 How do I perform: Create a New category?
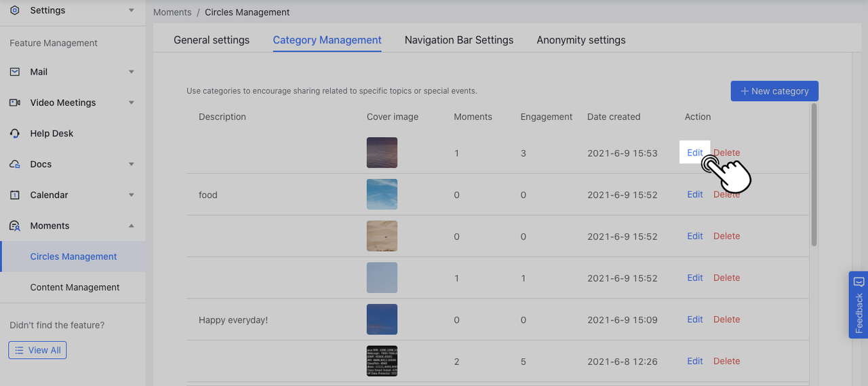pyautogui.click(x=774, y=91)
